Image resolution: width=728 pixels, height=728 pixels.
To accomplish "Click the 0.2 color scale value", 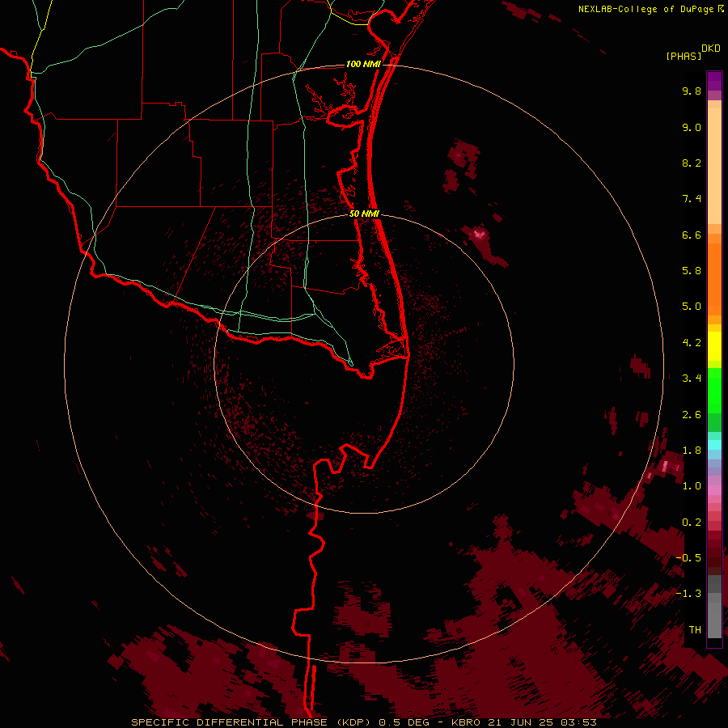I will (x=692, y=523).
